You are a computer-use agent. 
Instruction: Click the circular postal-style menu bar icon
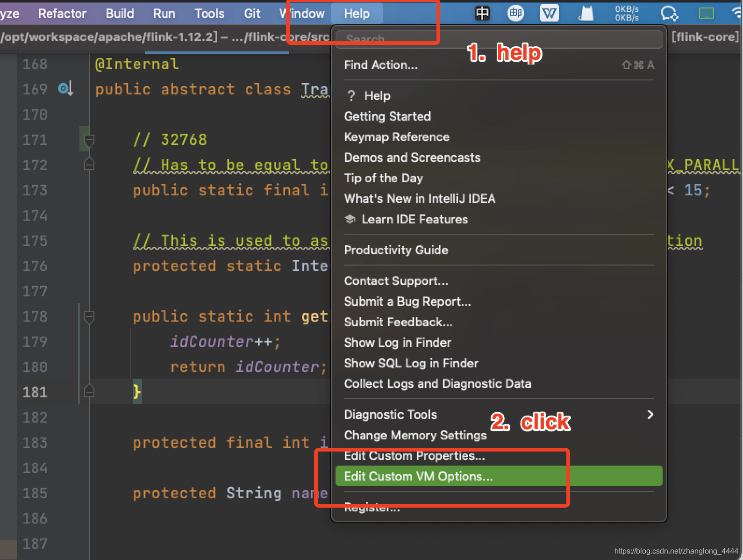[515, 13]
